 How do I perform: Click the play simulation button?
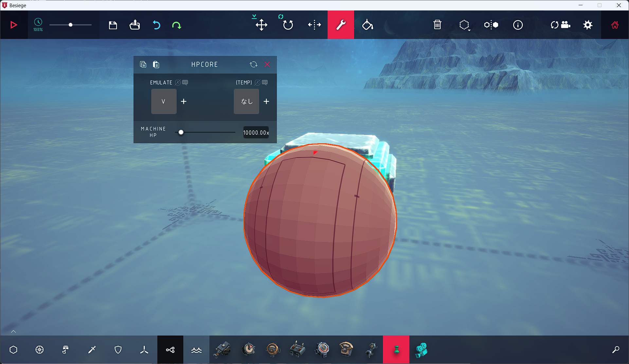[13, 25]
